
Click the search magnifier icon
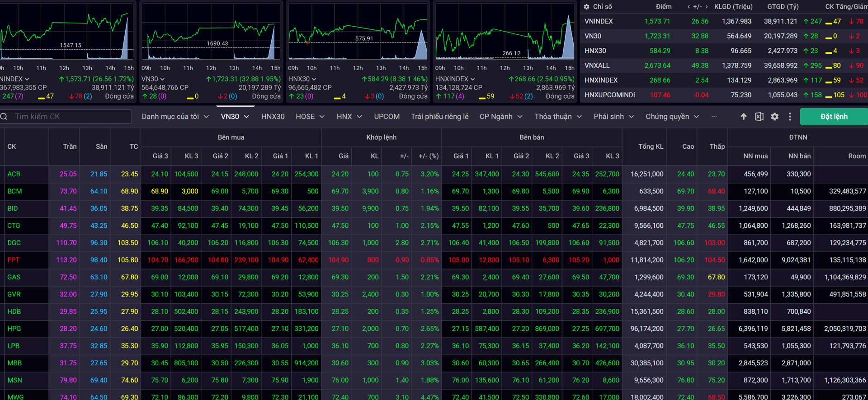[x=4, y=117]
